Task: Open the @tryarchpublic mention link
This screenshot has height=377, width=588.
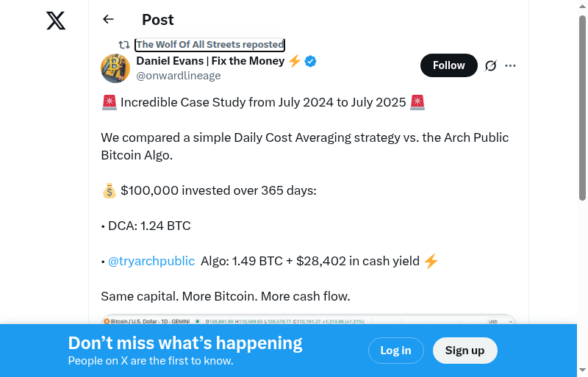Action: coord(151,261)
